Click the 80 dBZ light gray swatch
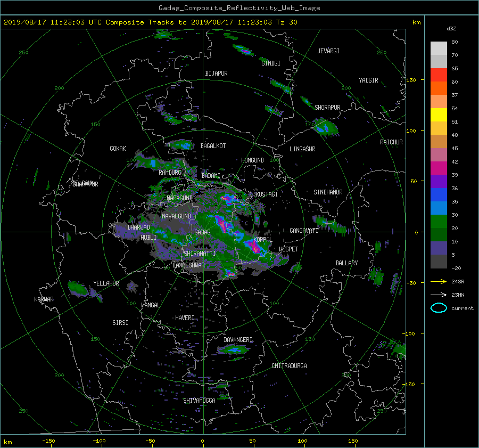 pos(439,48)
